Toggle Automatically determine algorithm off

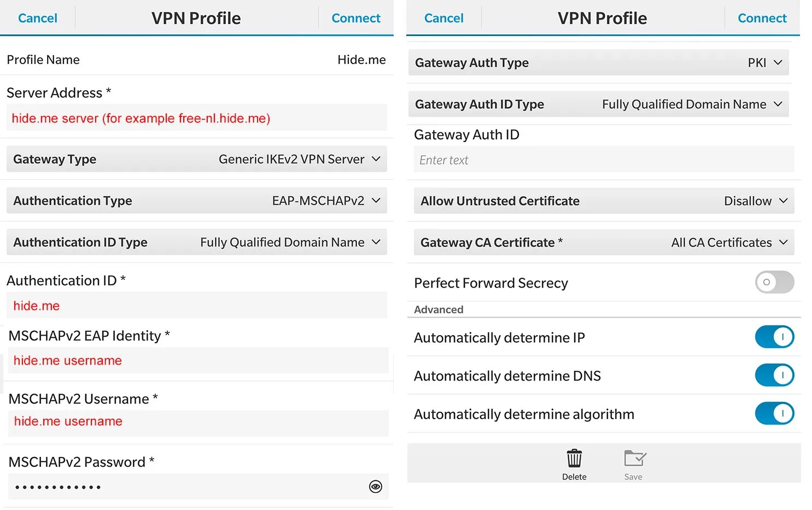coord(774,413)
